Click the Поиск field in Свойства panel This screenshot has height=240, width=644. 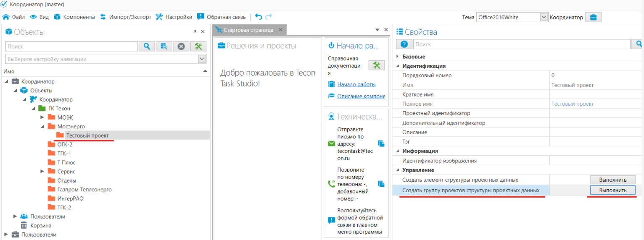(521, 44)
